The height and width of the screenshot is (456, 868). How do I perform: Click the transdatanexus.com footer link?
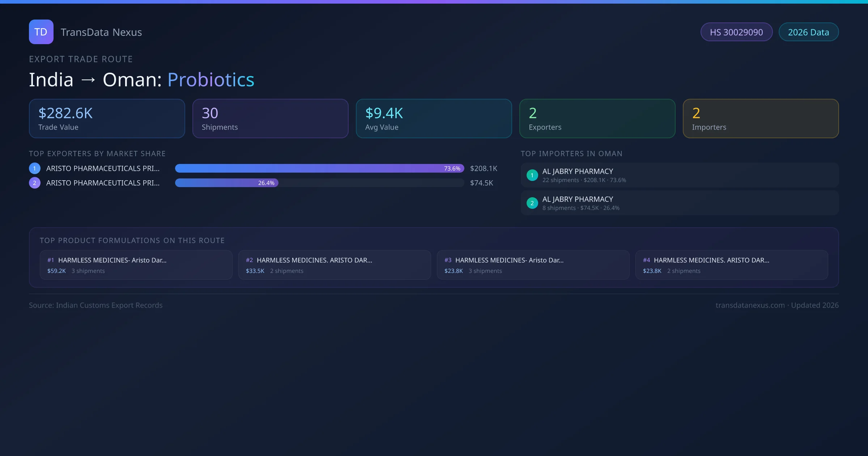[750, 305]
